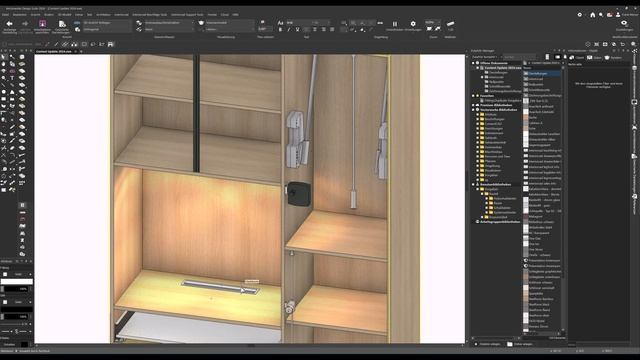Open the Bearbeiten menu
This screenshot has width=640, height=360.
point(20,15)
